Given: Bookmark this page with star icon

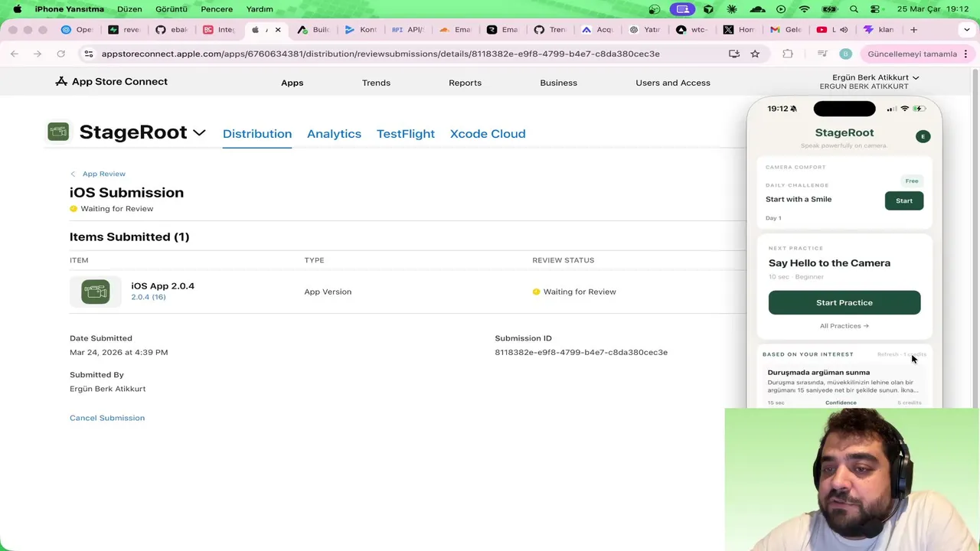Looking at the screenshot, I should [755, 54].
